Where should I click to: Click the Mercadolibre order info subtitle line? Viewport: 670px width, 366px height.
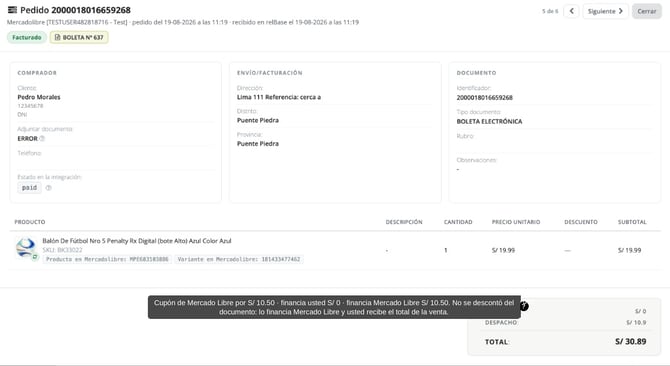pyautogui.click(x=183, y=22)
